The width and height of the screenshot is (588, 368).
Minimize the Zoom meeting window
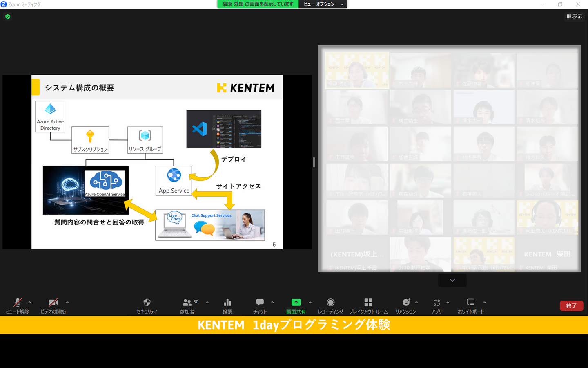tap(542, 4)
